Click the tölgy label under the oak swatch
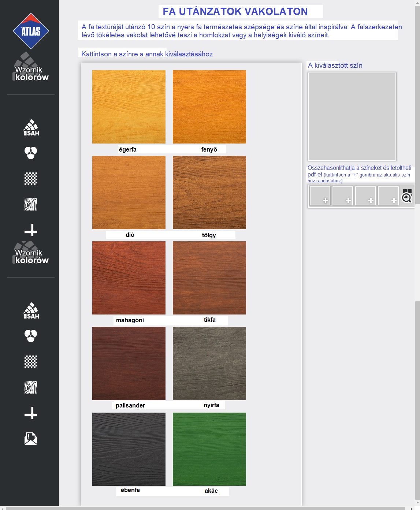The height and width of the screenshot is (510, 420). pyautogui.click(x=209, y=235)
